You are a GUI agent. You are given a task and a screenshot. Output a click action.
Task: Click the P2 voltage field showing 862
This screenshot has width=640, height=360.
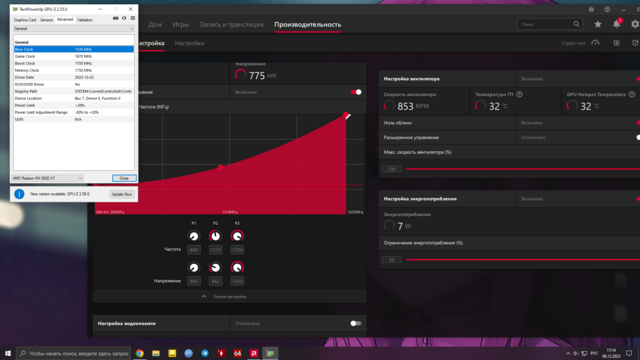(x=216, y=281)
